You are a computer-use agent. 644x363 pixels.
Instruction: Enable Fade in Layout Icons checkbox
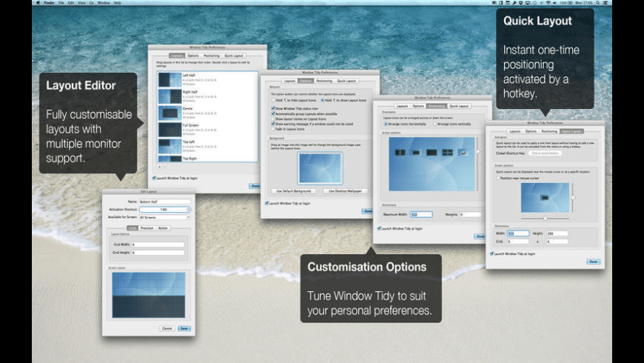272,128
